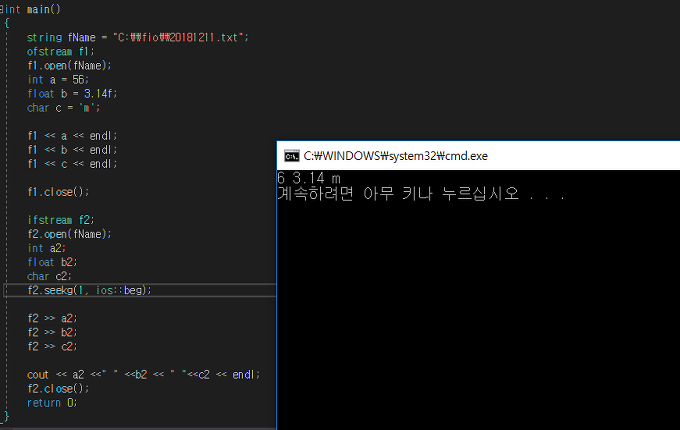Click the 'f2.close();' line
This screenshot has height=430, width=680.
pyautogui.click(x=58, y=389)
